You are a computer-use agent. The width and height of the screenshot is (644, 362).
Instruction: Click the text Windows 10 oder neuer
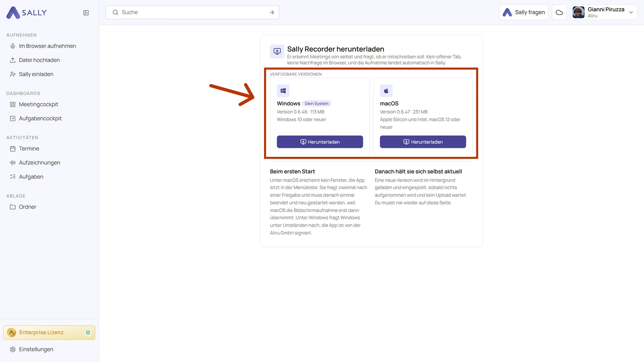[x=301, y=120]
